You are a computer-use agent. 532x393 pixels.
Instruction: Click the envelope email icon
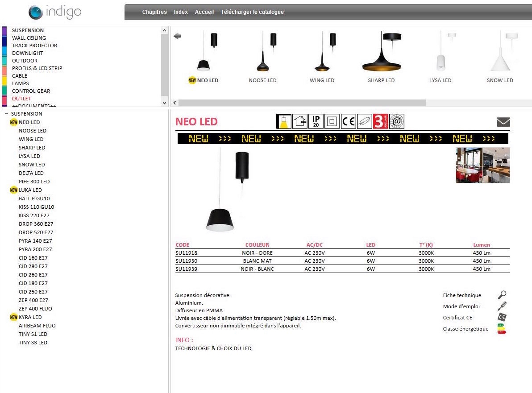[x=503, y=122]
